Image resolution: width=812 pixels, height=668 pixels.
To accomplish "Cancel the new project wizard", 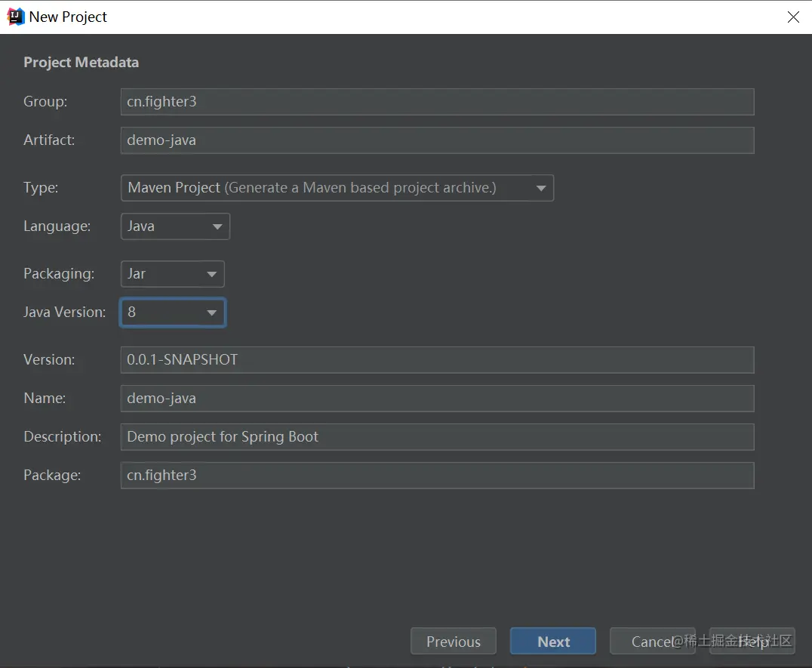I will [652, 641].
